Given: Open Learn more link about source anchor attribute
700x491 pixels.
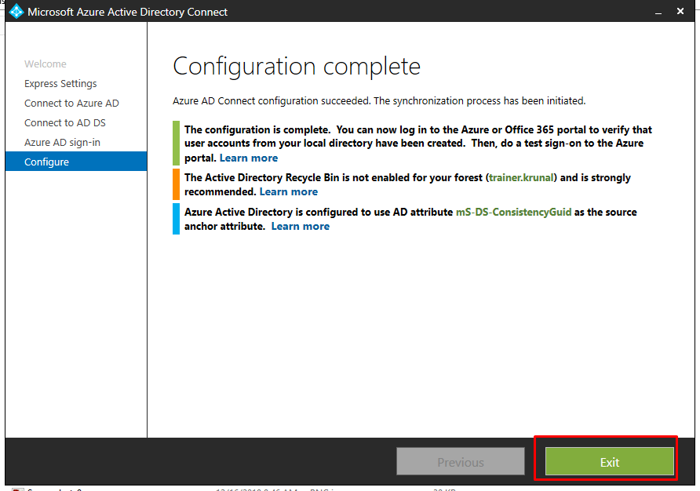Looking at the screenshot, I should pos(300,226).
